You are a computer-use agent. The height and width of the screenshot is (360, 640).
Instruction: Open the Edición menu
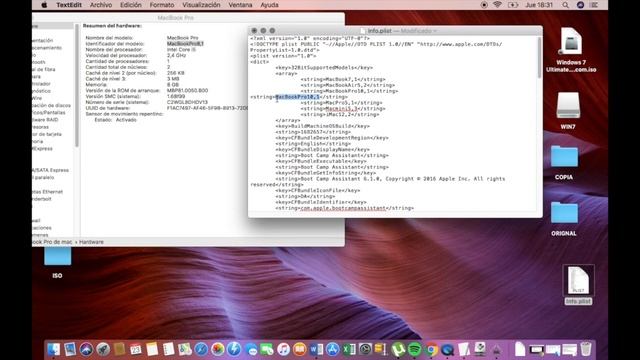[x=131, y=5]
